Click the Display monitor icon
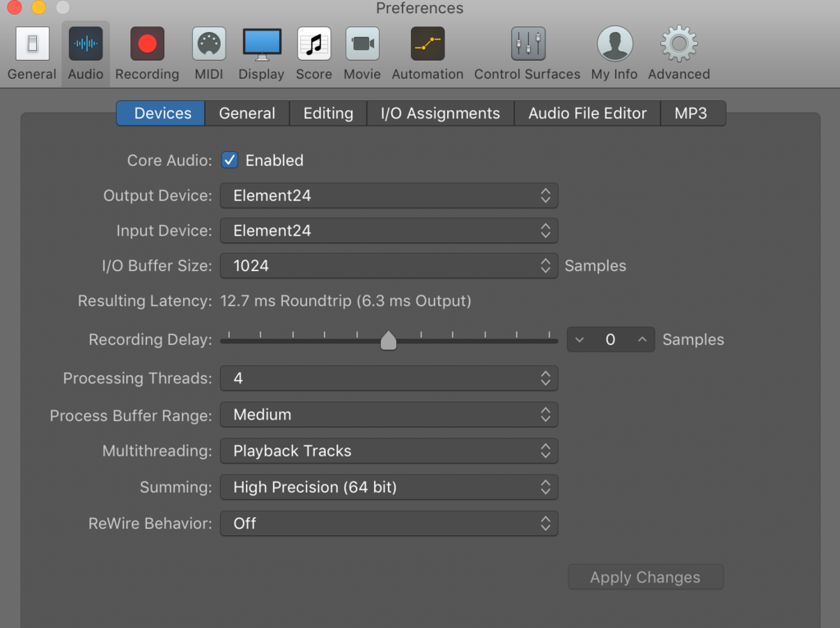Image resolution: width=840 pixels, height=628 pixels. (262, 44)
